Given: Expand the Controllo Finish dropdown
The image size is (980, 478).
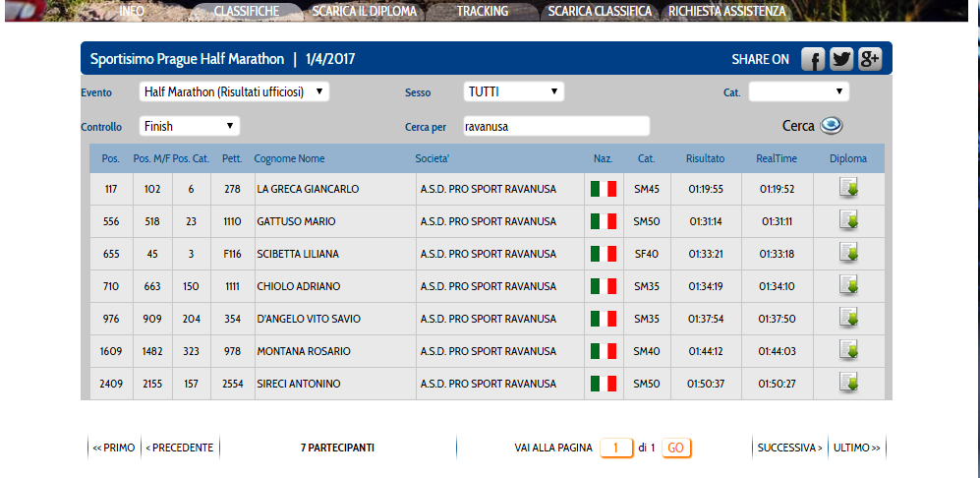Looking at the screenshot, I should click(x=189, y=126).
